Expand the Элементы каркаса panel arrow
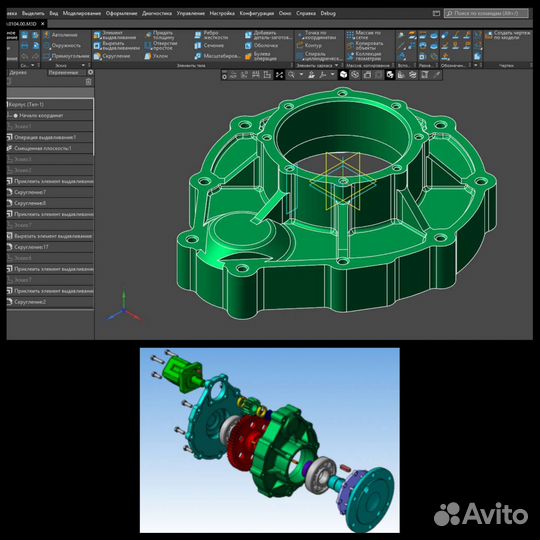Image resolution: width=540 pixels, height=540 pixels. 336,65
